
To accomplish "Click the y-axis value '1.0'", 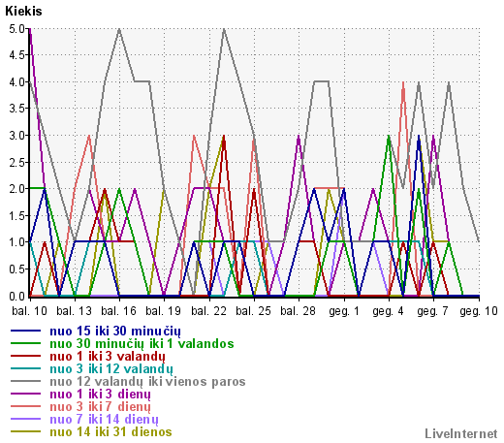I will pyautogui.click(x=16, y=242).
